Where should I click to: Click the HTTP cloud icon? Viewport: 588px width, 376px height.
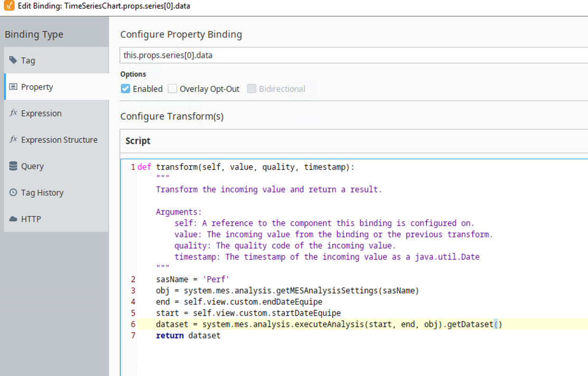[13, 219]
